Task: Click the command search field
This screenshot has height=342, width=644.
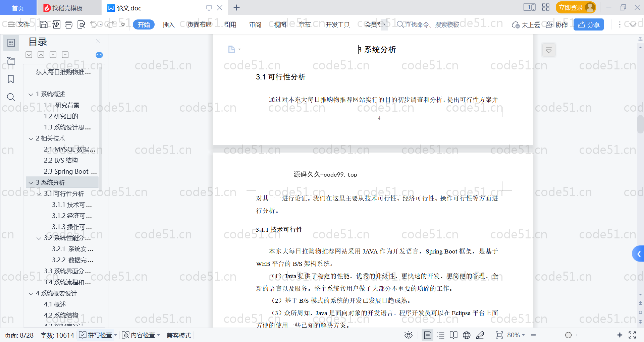Action: tap(428, 24)
